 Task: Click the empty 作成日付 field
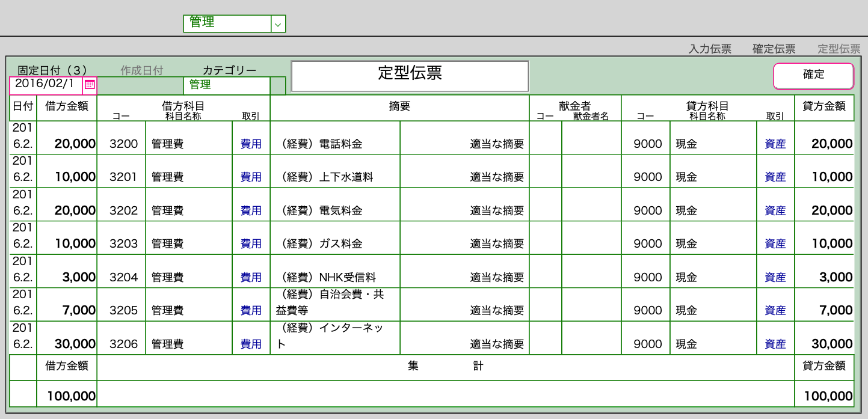coord(140,85)
